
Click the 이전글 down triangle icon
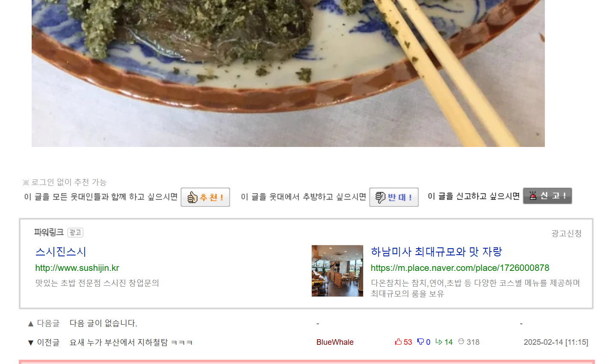[31, 343]
